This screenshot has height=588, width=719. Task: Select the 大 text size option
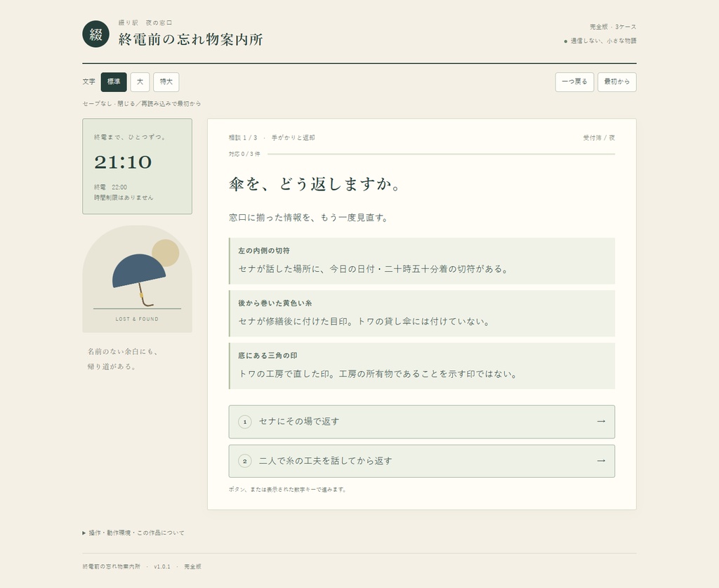tap(140, 82)
